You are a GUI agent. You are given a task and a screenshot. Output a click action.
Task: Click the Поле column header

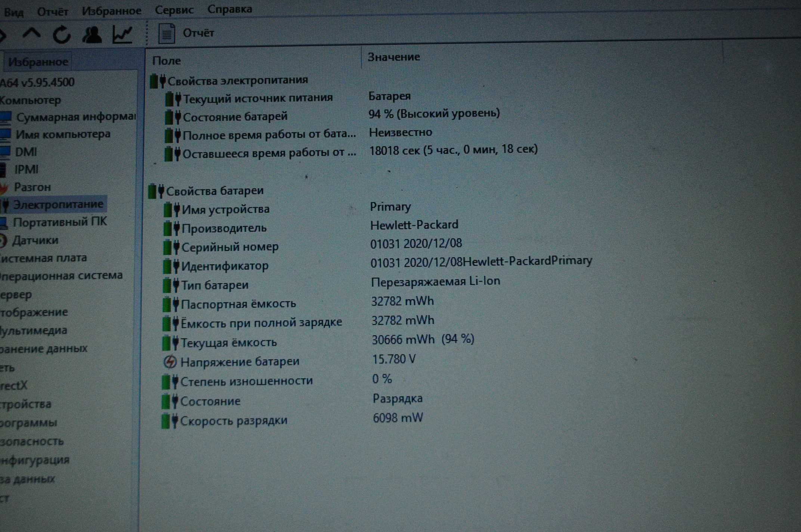tap(167, 61)
